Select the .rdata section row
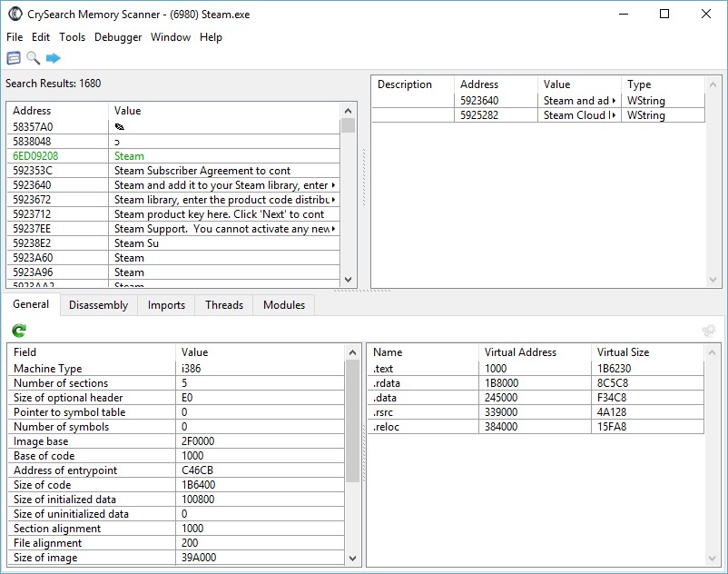728x574 pixels. coord(536,383)
